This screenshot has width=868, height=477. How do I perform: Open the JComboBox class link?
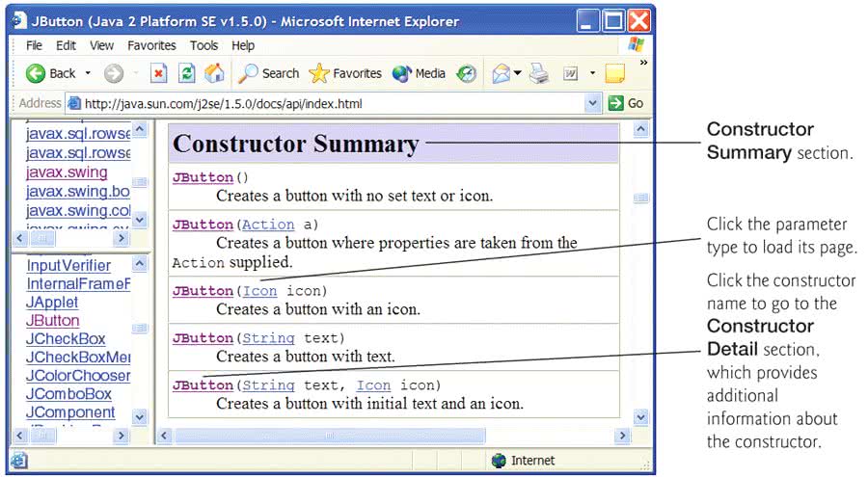pos(68,394)
